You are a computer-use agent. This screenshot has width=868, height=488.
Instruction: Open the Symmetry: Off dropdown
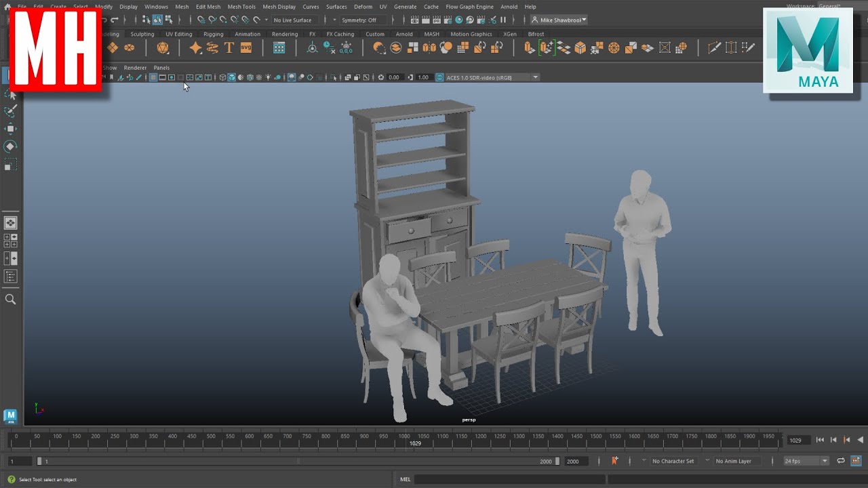click(359, 20)
